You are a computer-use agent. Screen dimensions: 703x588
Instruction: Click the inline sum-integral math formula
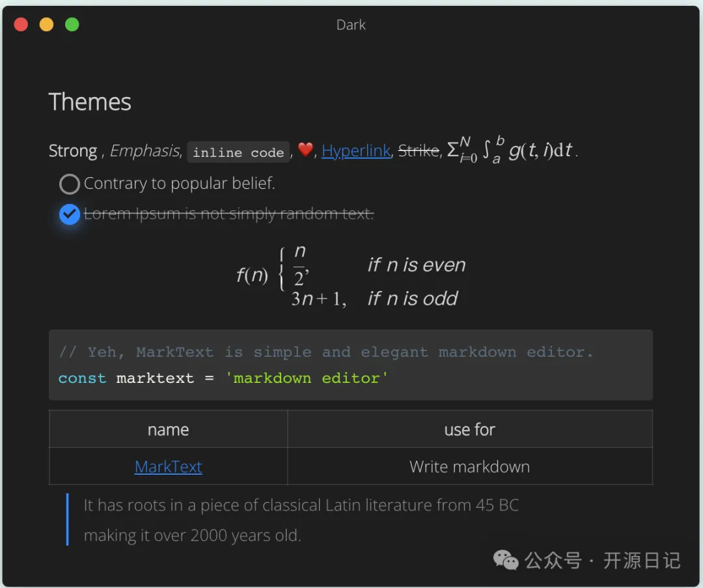[512, 150]
